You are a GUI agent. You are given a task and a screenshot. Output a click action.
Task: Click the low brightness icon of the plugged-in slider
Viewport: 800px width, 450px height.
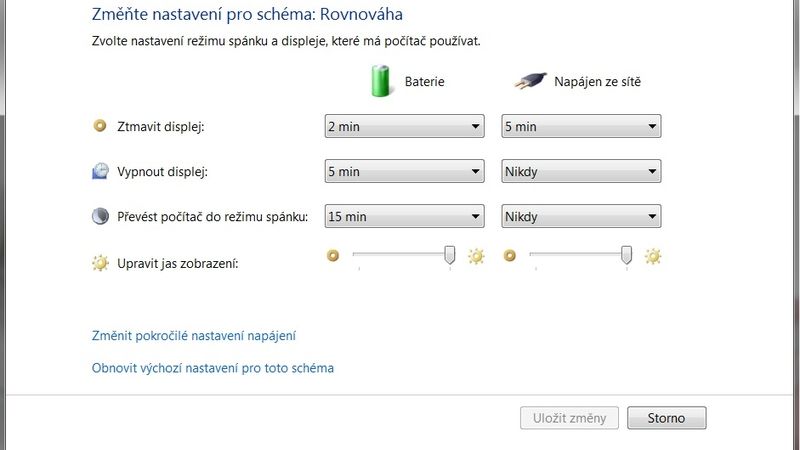[510, 255]
